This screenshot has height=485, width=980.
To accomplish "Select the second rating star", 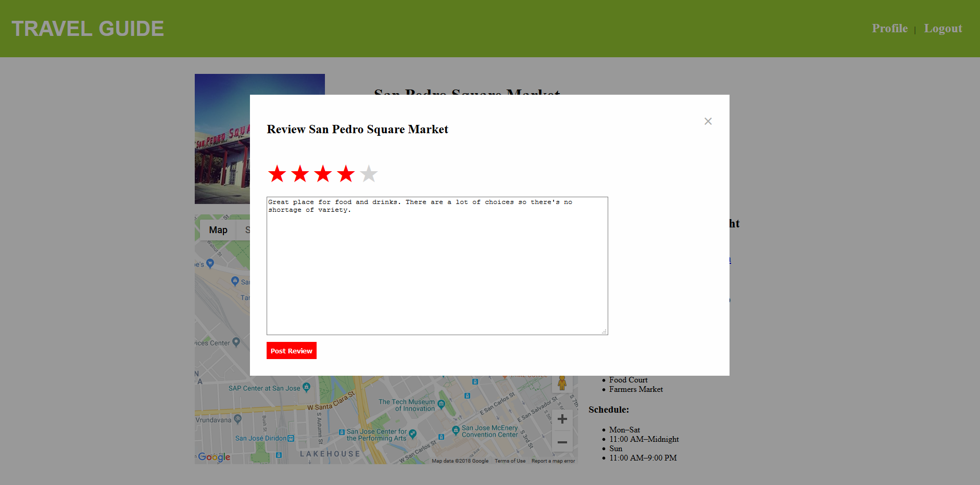I will [x=300, y=174].
